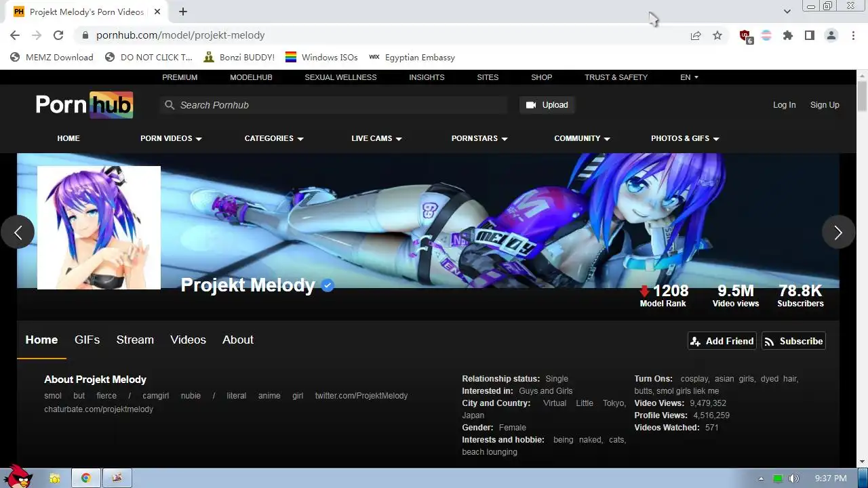Open the MODELHUB top menu item
The image size is (868, 488).
coord(251,77)
